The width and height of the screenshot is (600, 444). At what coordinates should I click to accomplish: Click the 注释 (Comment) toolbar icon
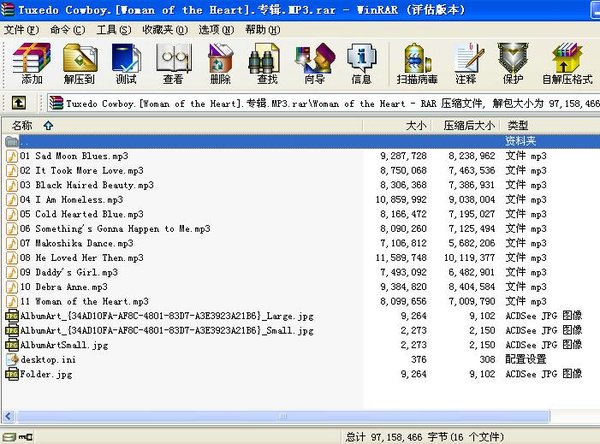467,63
